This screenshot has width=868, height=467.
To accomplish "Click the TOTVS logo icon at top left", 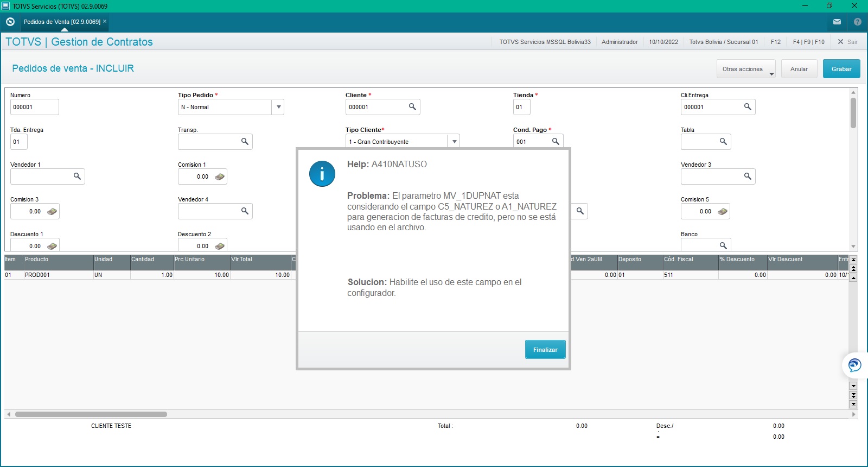I will tap(10, 22).
